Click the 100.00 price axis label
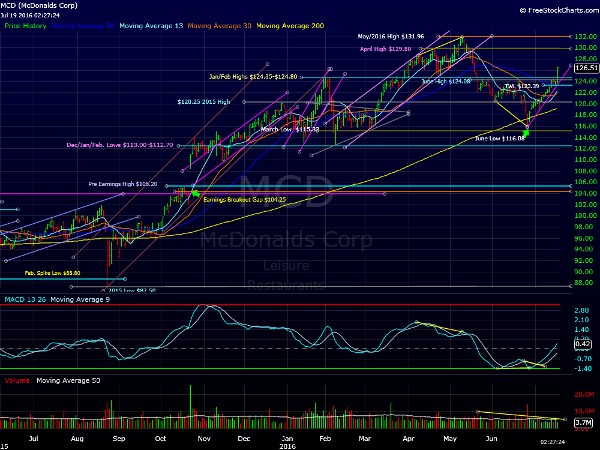Screen dimensions: 600x450 tap(585, 215)
